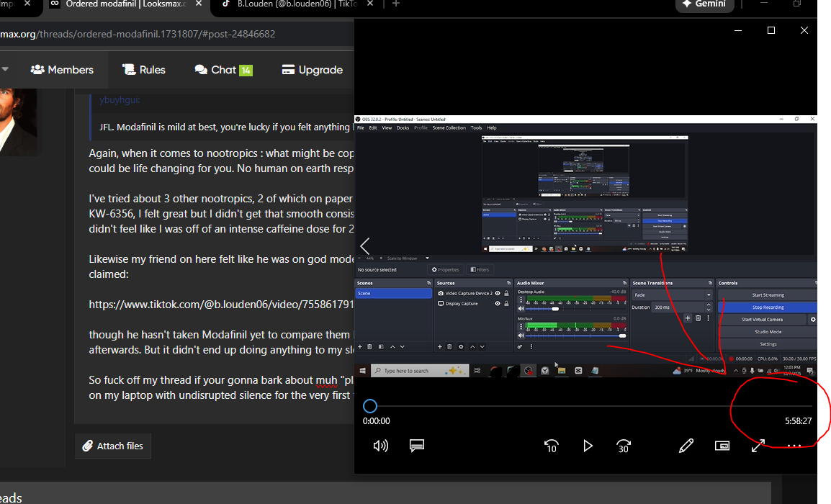The width and height of the screenshot is (831, 504).
Task: Skip back 10 seconds
Action: 551,446
